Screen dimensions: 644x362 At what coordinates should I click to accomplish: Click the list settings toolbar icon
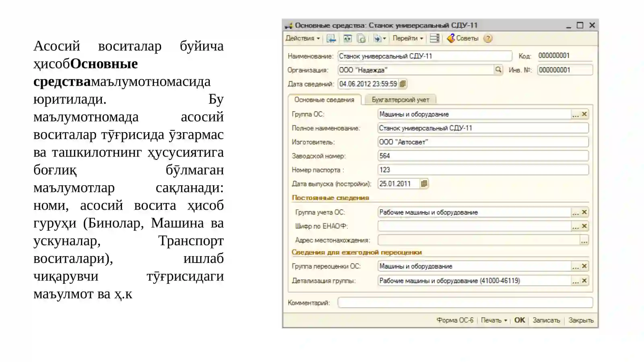click(434, 38)
